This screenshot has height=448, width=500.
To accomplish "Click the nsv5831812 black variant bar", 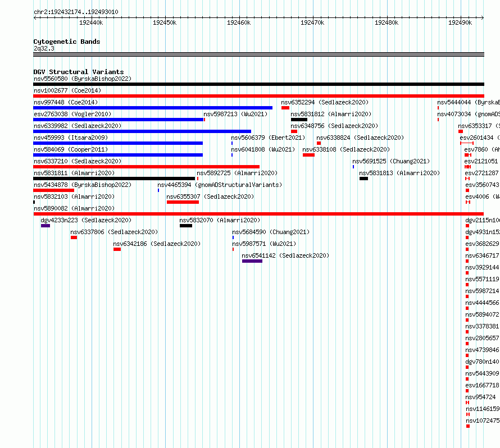I will pos(299,120).
